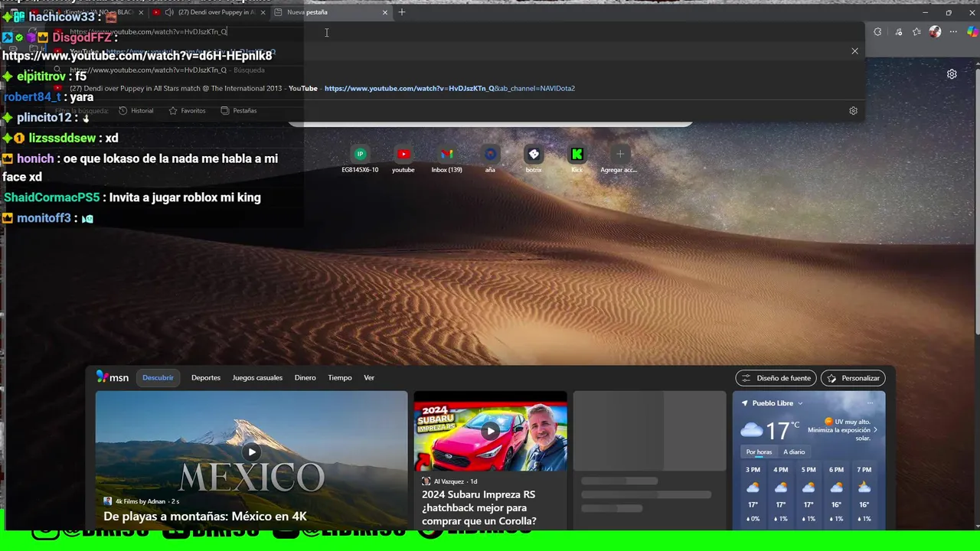Select the 7 PM hourly forecast
The image size is (980, 551).
tap(864, 494)
